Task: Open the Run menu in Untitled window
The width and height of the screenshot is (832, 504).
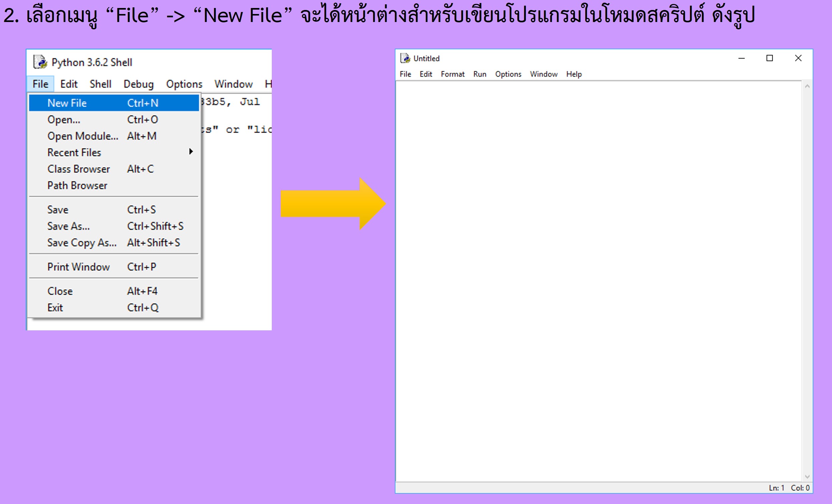Action: (x=480, y=74)
